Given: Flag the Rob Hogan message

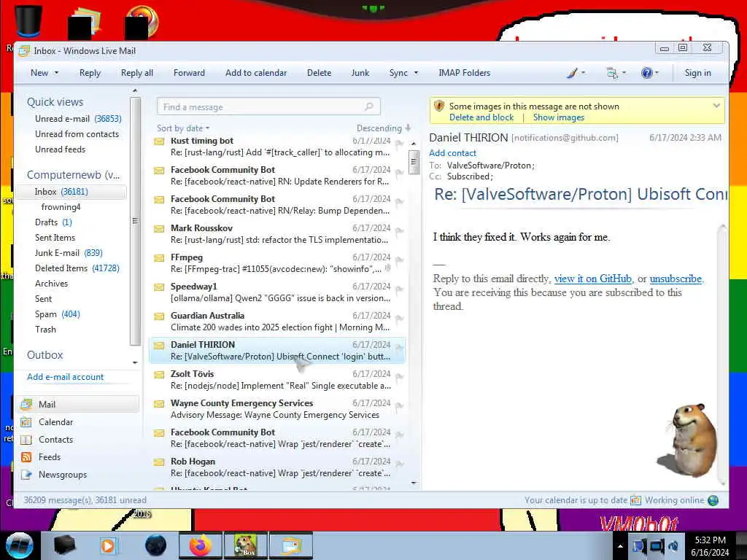Looking at the screenshot, I should 399,464.
